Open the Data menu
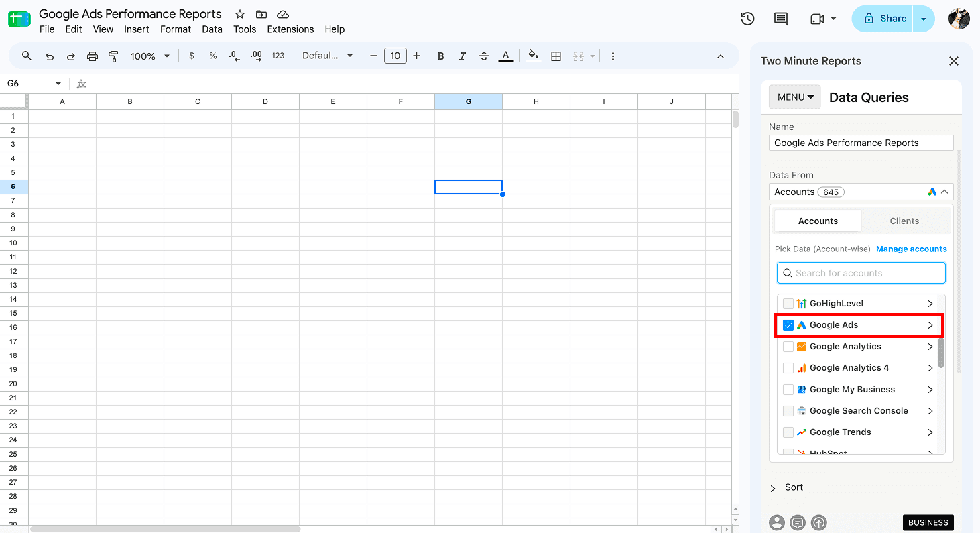Screen dimensions: 980x533 pos(212,29)
